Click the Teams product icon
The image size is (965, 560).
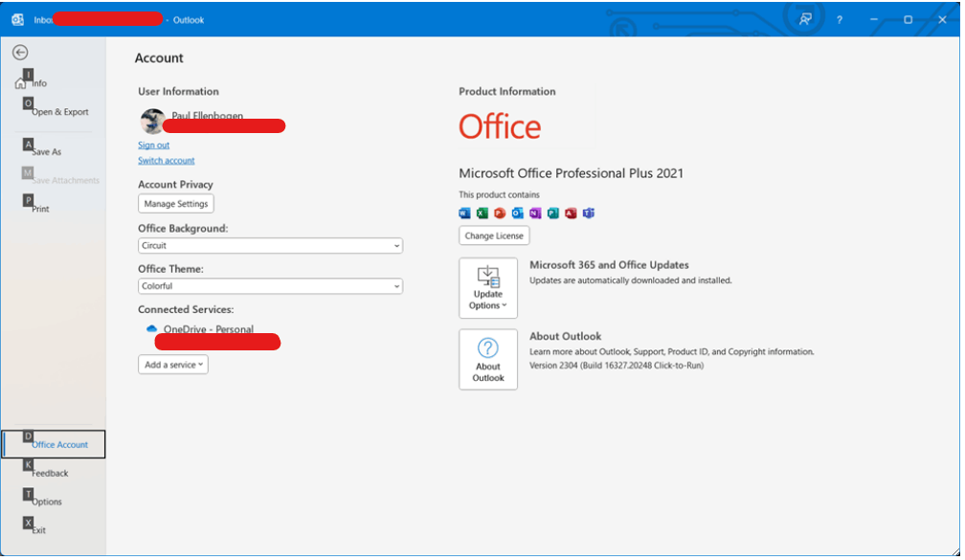pos(589,213)
